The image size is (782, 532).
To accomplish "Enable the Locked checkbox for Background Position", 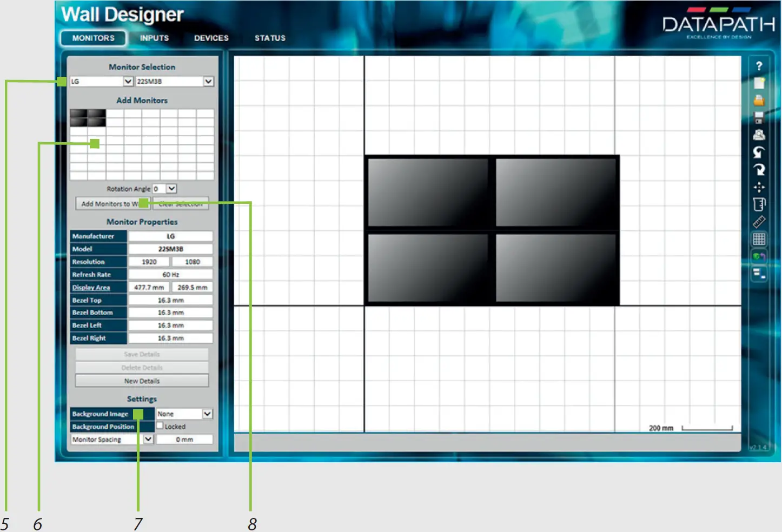I will pos(160,426).
